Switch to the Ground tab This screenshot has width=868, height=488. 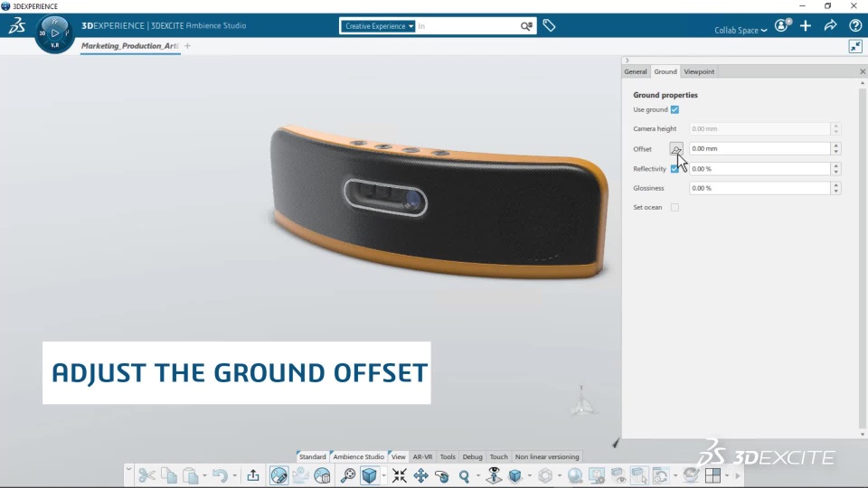click(665, 72)
